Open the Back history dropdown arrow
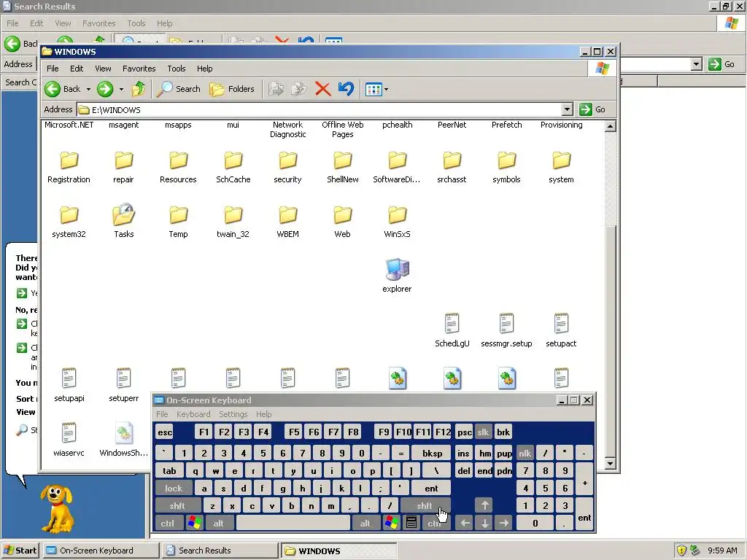Image resolution: width=747 pixels, height=560 pixels. click(88, 89)
